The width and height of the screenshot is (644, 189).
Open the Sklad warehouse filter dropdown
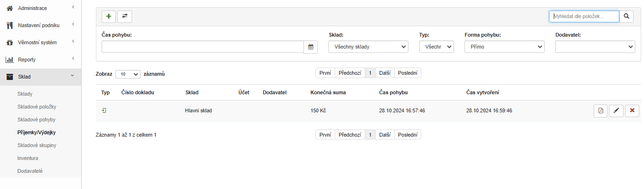tap(368, 47)
